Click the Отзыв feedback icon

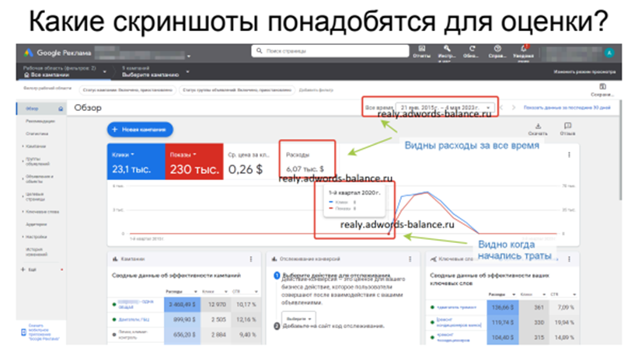567,126
